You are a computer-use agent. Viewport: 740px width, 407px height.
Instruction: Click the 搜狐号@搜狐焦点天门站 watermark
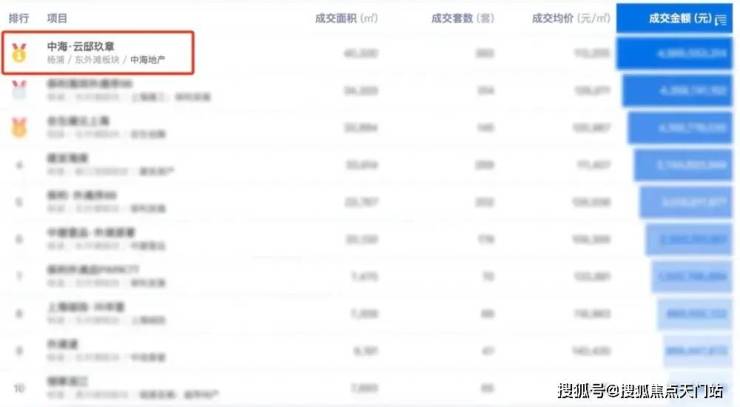pyautogui.click(x=640, y=390)
